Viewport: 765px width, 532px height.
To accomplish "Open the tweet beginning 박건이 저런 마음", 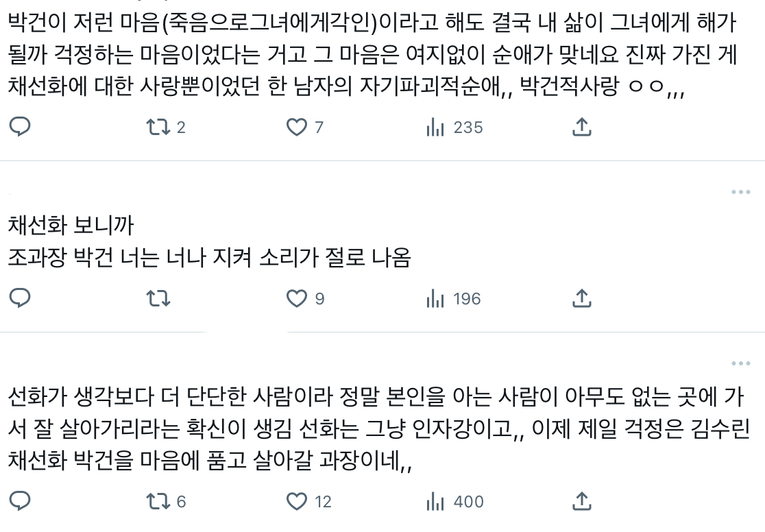I will click(370, 58).
